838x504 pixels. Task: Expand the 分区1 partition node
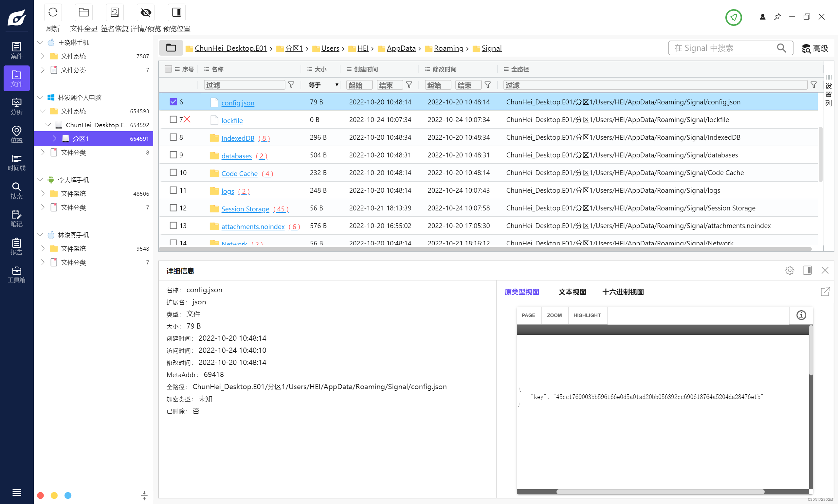tap(54, 138)
